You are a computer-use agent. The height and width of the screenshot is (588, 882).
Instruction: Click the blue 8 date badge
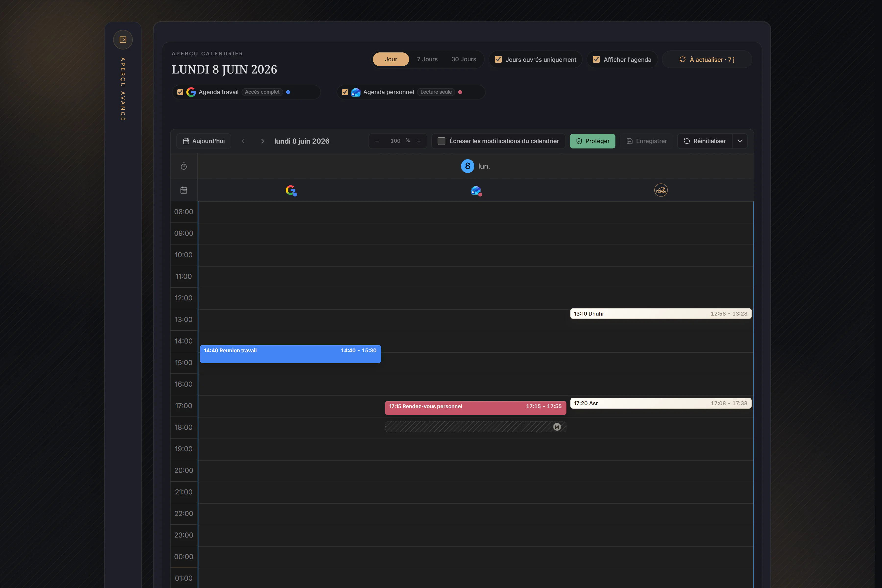tap(467, 166)
